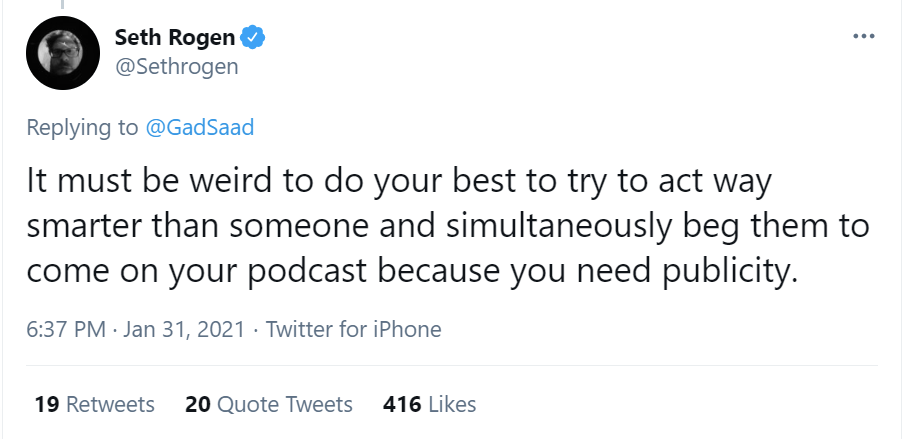
Task: Click the "Replying to" label text
Action: point(83,128)
